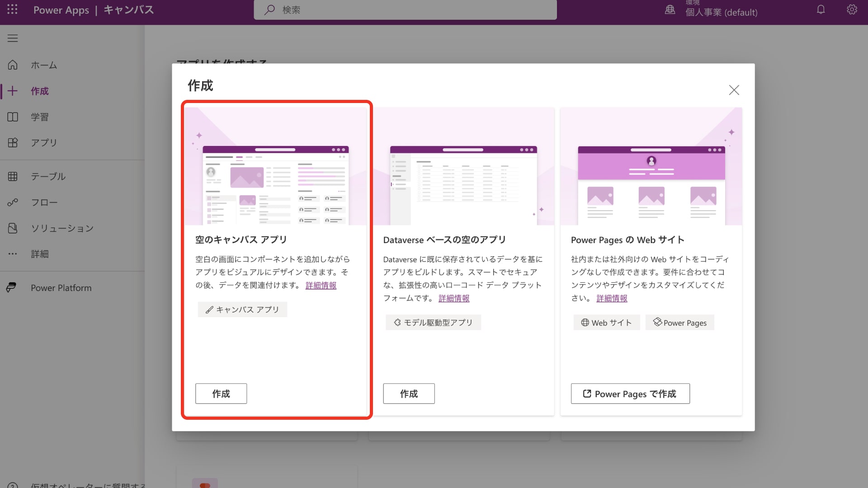
Task: Expand the 詳細 (More) ellipsis menu
Action: point(13,254)
